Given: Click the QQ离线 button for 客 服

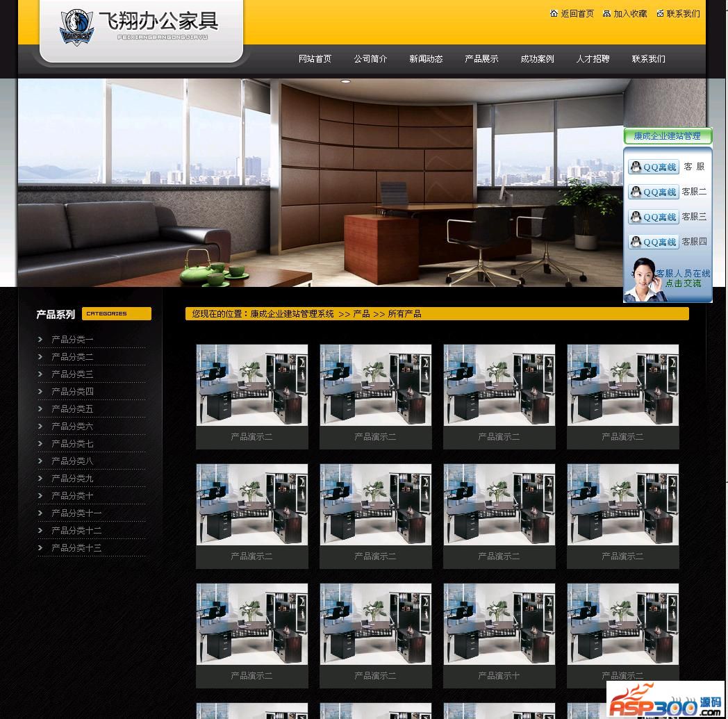Looking at the screenshot, I should (653, 167).
